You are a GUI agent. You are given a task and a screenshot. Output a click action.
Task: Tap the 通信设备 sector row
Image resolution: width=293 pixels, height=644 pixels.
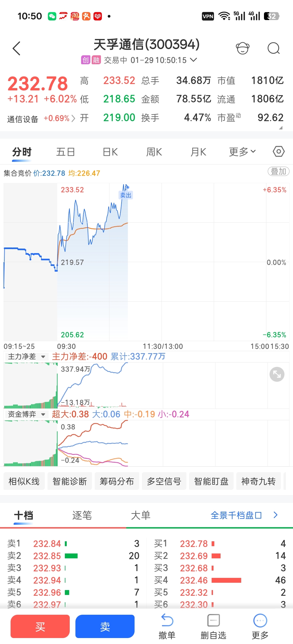[x=41, y=119]
